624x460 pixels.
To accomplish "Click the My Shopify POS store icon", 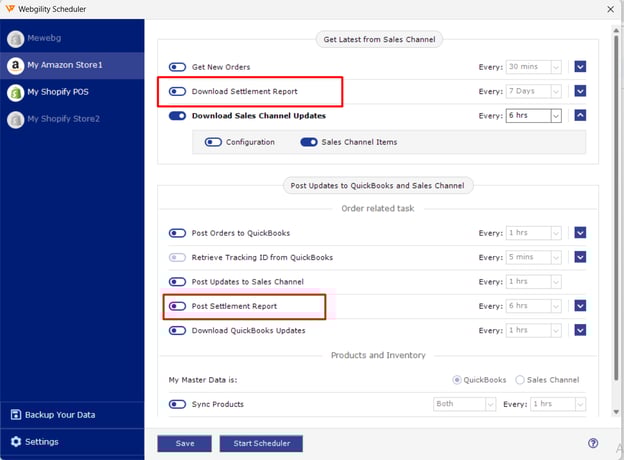I will pos(16,92).
